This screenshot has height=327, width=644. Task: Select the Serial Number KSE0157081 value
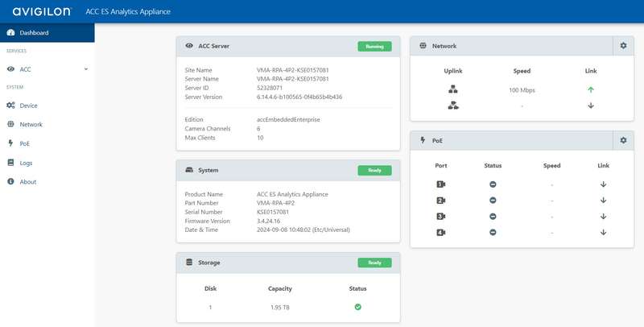(x=273, y=212)
